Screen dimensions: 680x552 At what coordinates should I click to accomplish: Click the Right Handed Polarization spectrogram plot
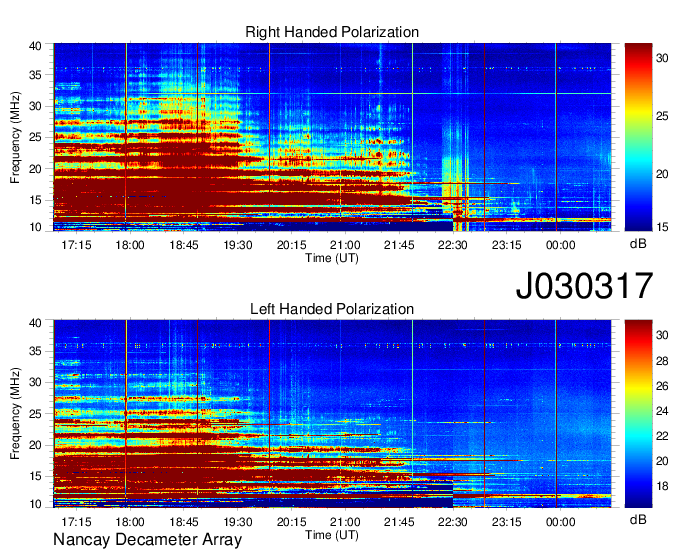pyautogui.click(x=332, y=137)
